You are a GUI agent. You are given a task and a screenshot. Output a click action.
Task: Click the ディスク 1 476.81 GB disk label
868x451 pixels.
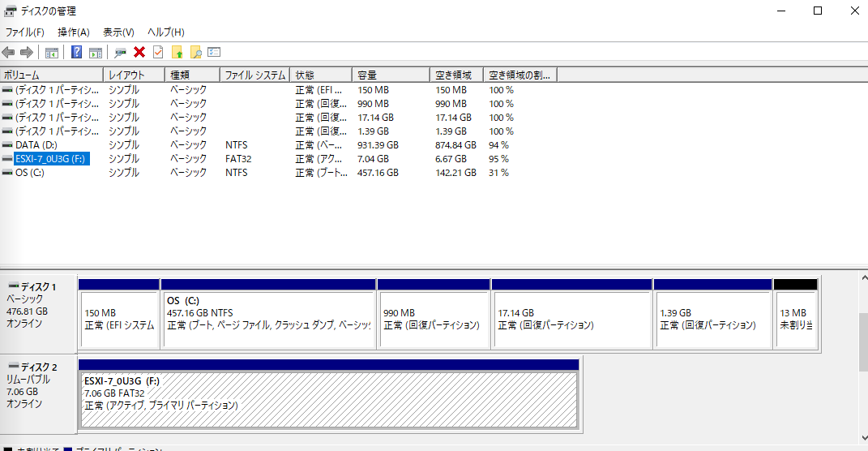[38, 314]
